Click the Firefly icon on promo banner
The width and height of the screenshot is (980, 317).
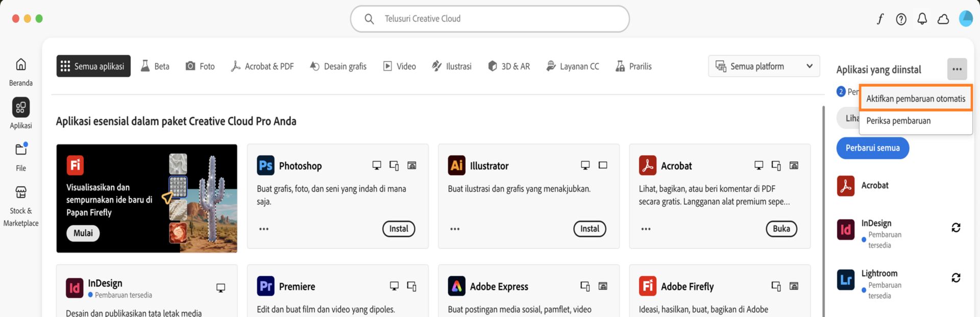(75, 165)
